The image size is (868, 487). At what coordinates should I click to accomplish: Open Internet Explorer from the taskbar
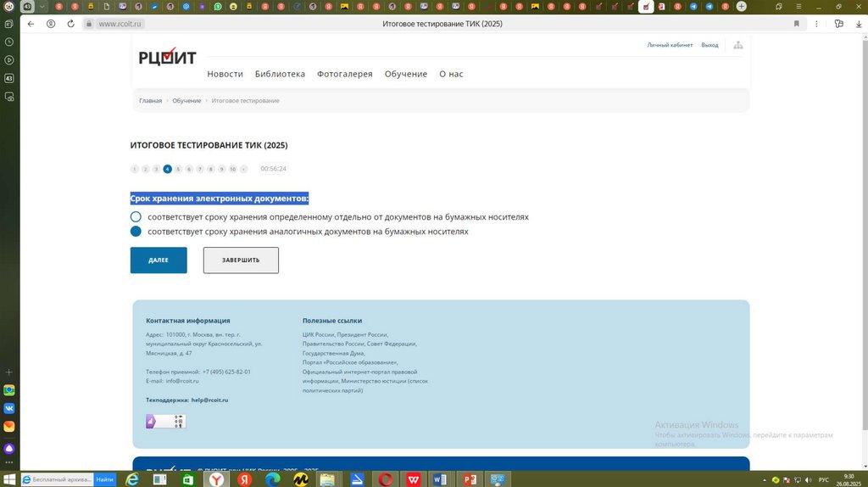(132, 479)
